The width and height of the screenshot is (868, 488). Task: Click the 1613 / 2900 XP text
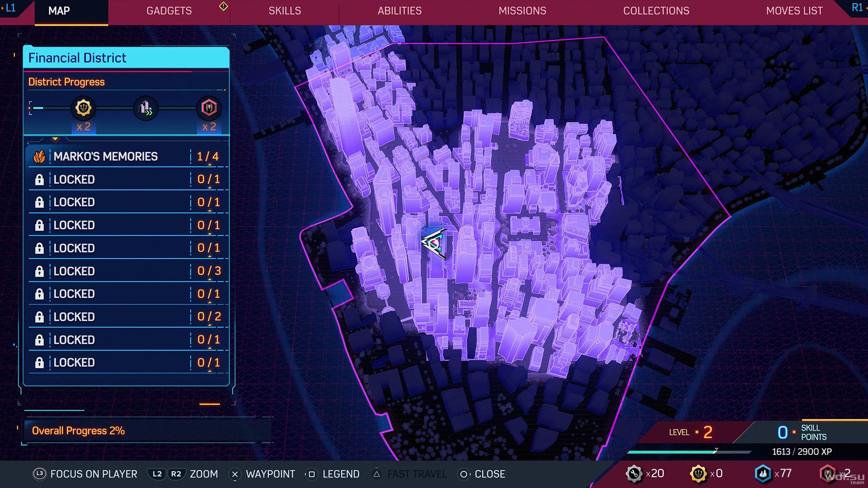coord(802,451)
